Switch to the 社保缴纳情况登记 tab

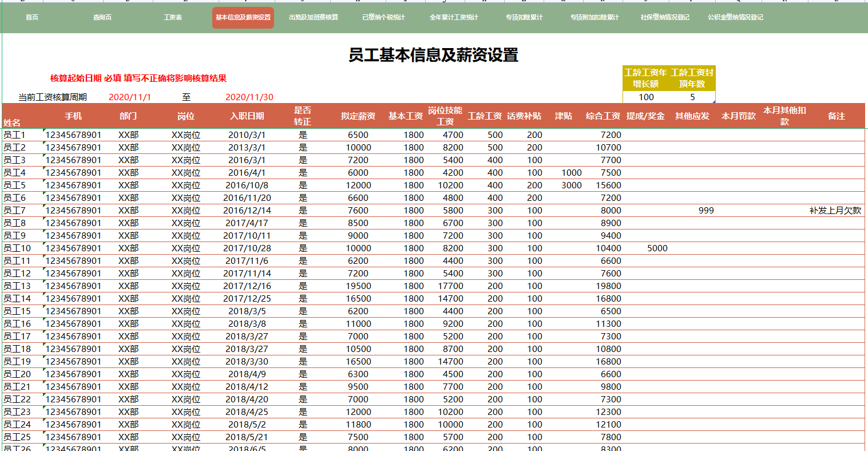(665, 17)
